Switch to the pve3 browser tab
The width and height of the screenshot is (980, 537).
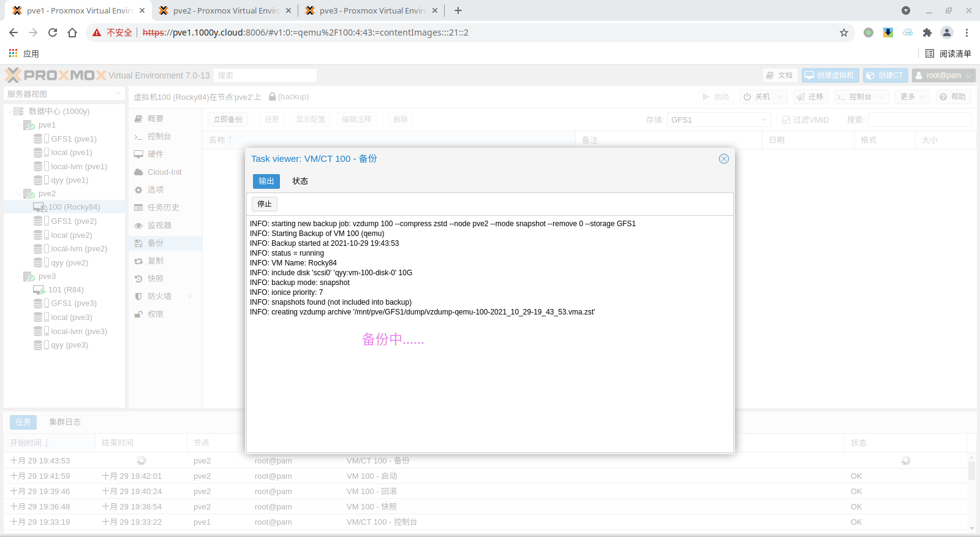click(372, 10)
